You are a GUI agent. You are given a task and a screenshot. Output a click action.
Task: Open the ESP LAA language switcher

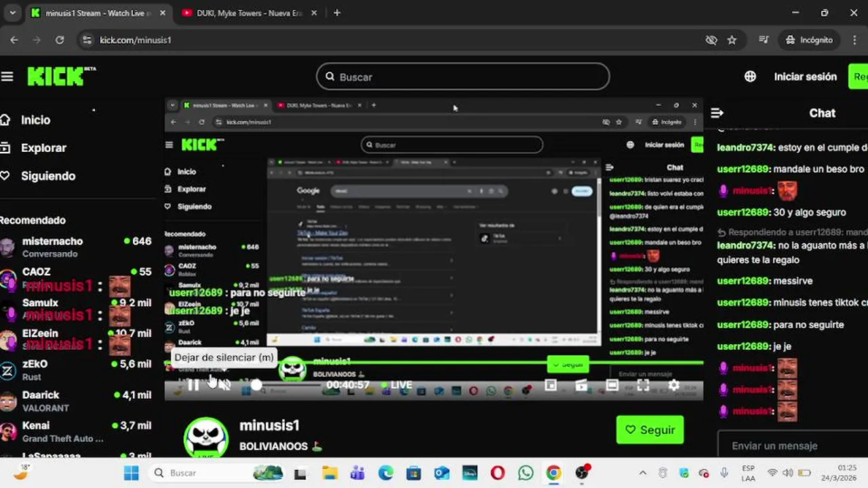pos(748,473)
